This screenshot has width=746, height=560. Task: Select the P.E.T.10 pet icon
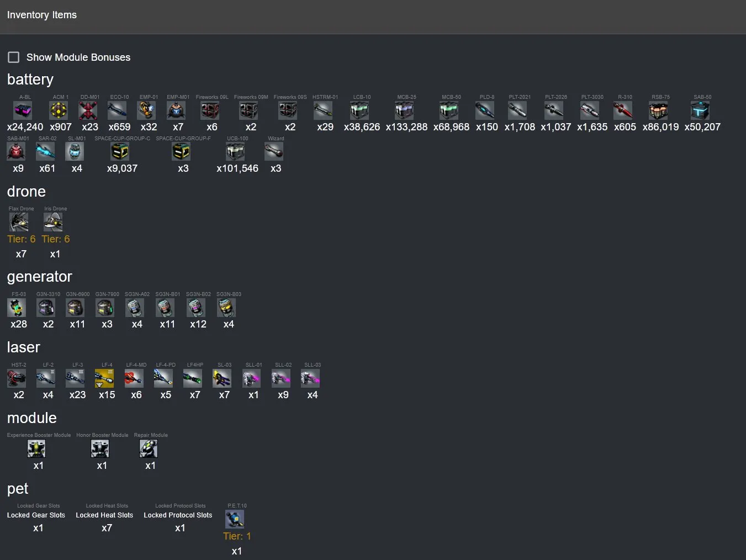(235, 519)
